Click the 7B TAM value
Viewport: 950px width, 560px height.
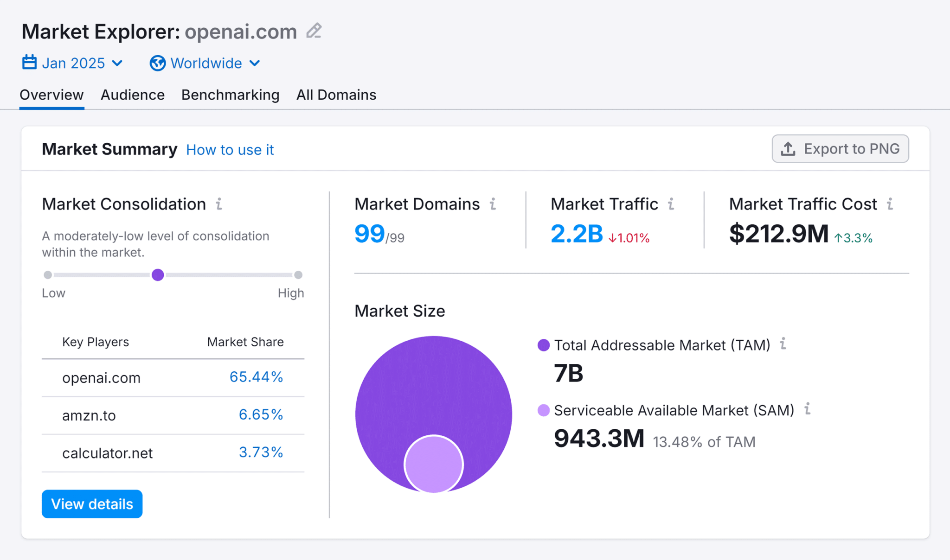[568, 374]
